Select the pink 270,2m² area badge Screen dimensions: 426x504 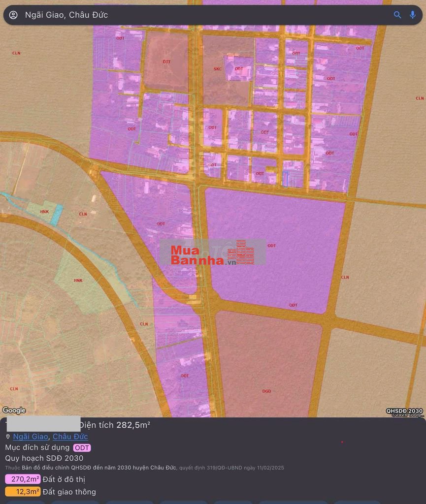23,479
